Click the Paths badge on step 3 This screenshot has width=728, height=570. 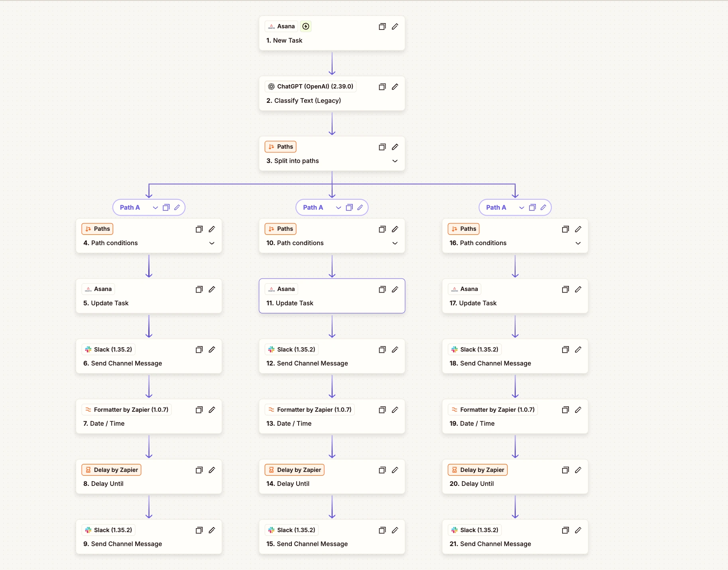281,147
